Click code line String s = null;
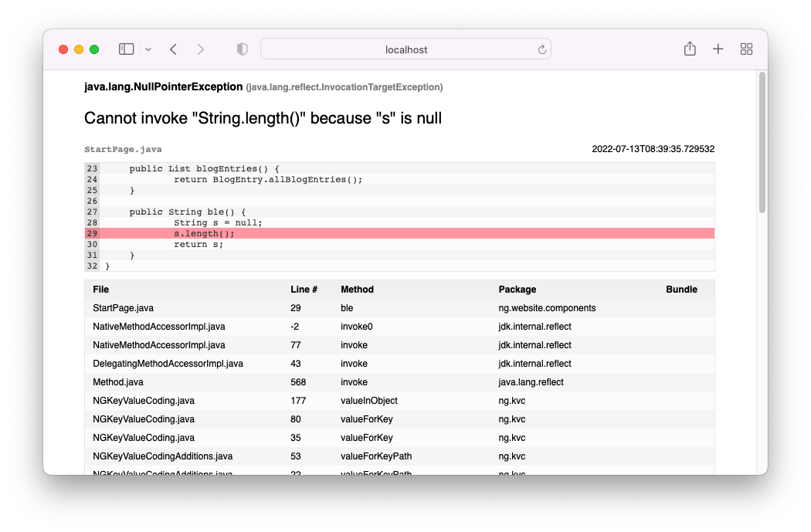This screenshot has width=811, height=532. 218,223
